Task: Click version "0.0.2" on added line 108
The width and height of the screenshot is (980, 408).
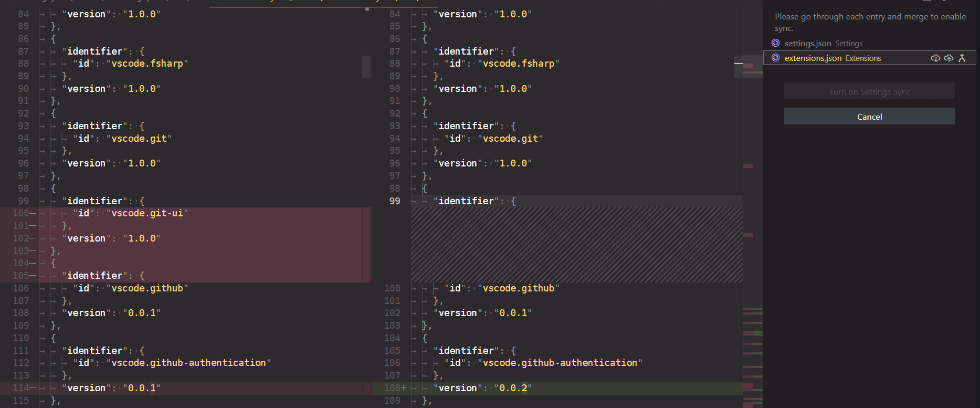Action: pos(513,388)
